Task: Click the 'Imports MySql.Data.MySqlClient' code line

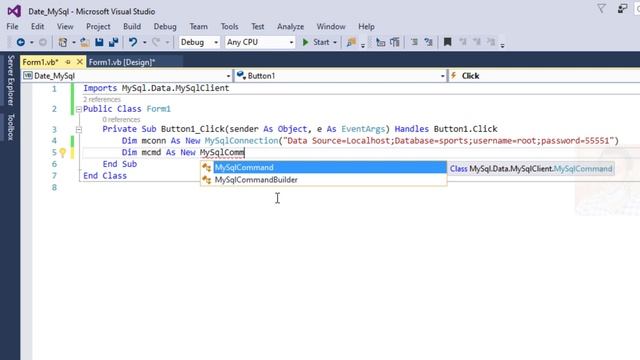Action: [x=156, y=88]
